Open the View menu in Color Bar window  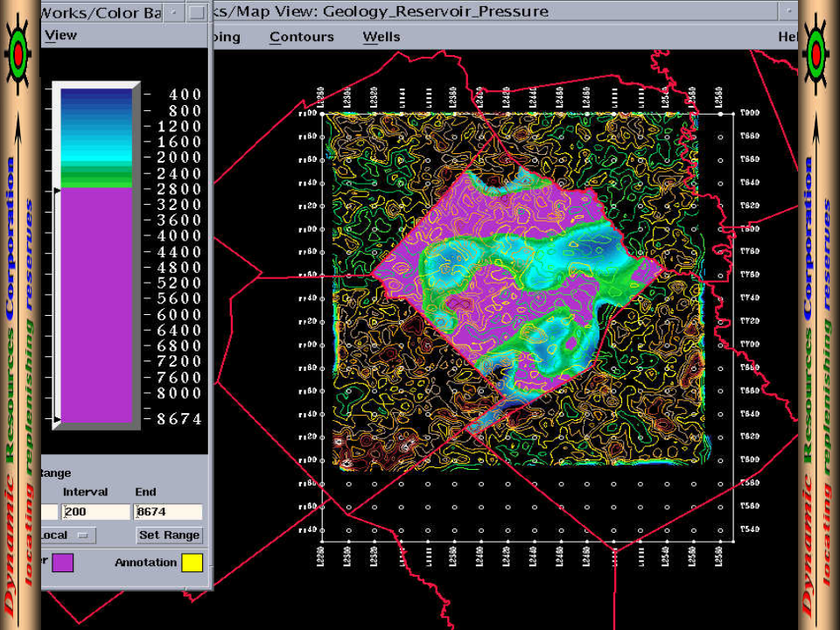60,35
